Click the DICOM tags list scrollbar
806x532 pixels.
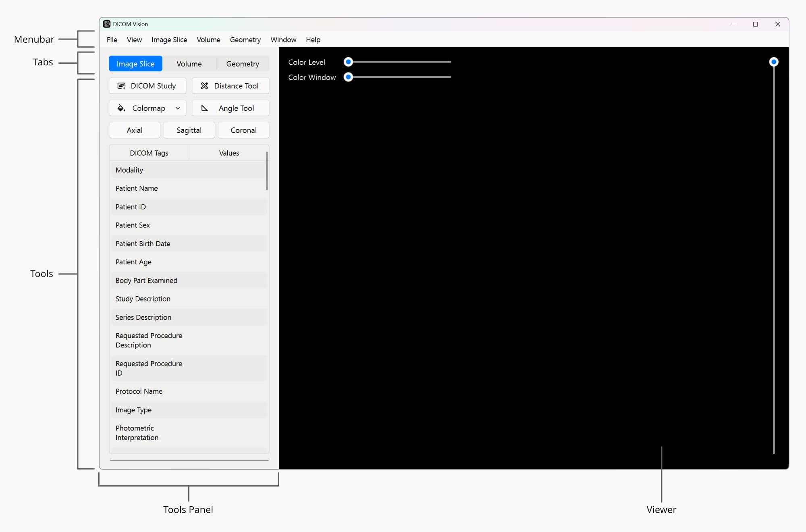point(267,169)
